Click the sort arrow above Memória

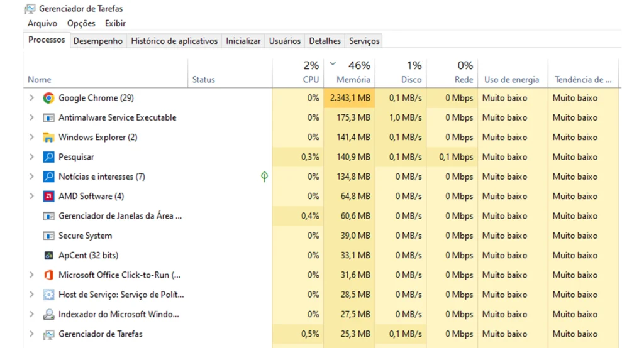[333, 63]
